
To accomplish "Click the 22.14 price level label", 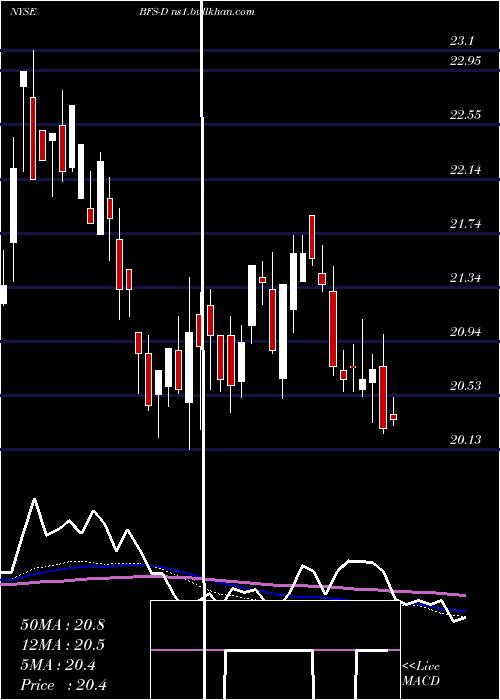I will tap(465, 169).
